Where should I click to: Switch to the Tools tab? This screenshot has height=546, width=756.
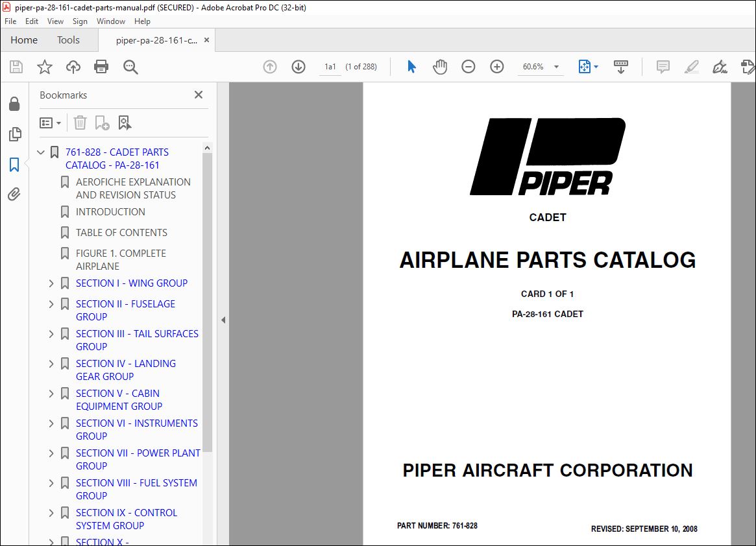tap(69, 40)
